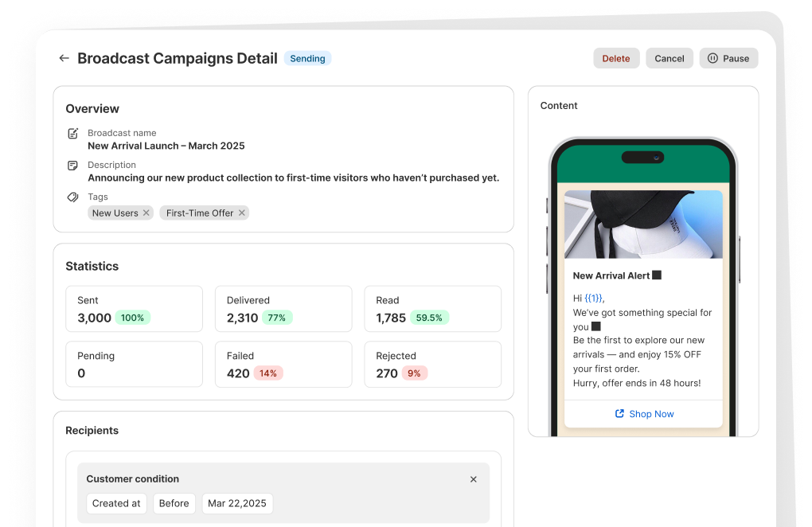Remove the New Users tag
This screenshot has height=527, width=812.
pos(146,213)
